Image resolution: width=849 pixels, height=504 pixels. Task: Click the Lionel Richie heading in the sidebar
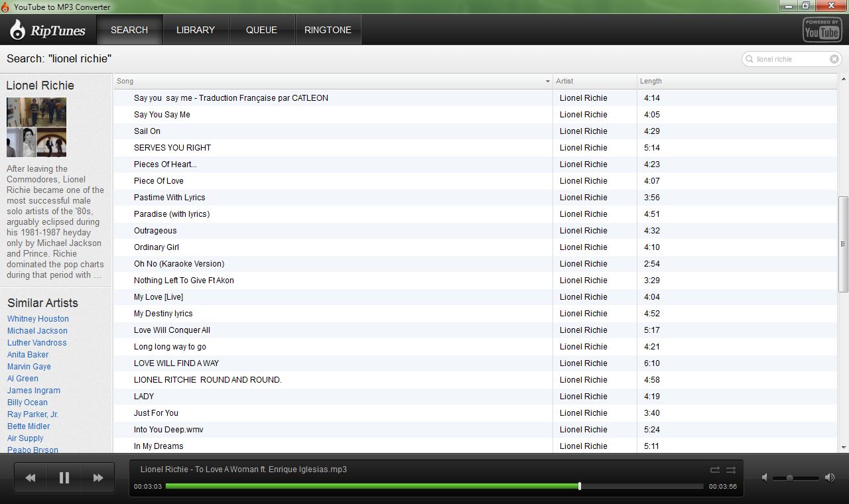pyautogui.click(x=40, y=86)
